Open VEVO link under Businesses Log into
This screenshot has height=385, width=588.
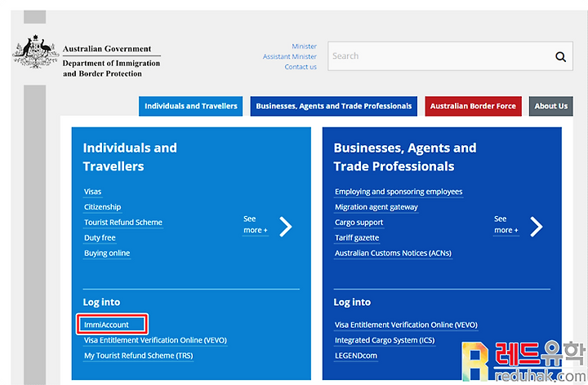coord(406,325)
